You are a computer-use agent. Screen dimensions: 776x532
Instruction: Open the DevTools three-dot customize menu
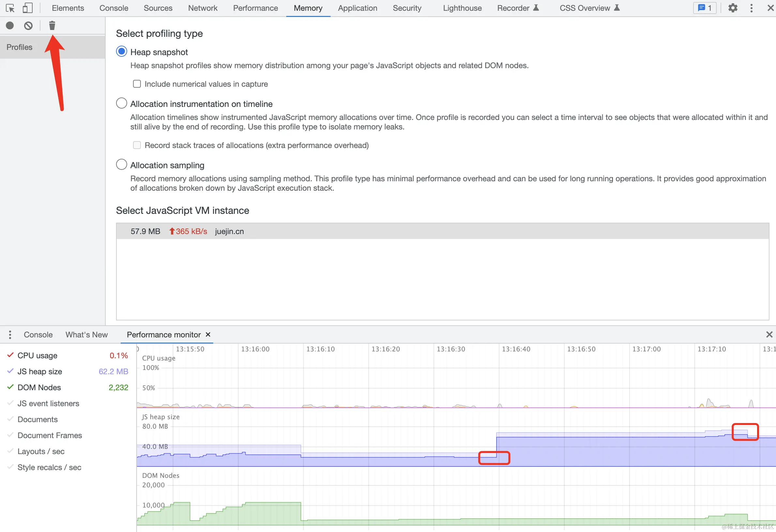click(x=751, y=8)
